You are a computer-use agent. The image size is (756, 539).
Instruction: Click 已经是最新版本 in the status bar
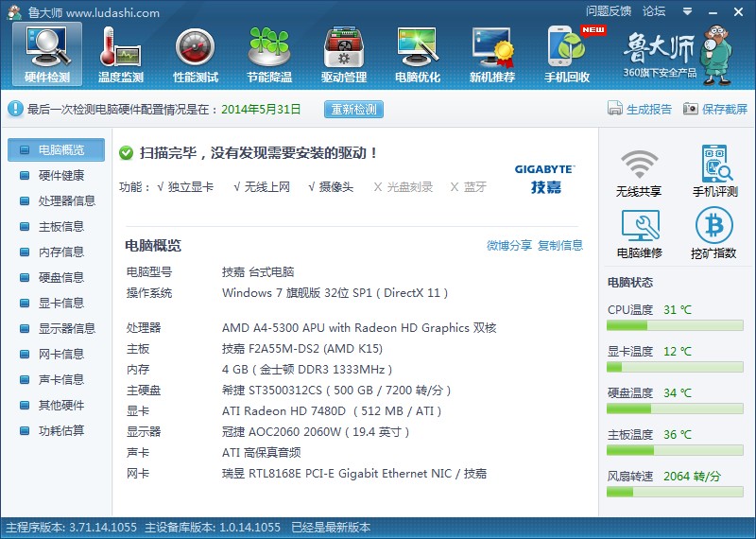[x=331, y=528]
